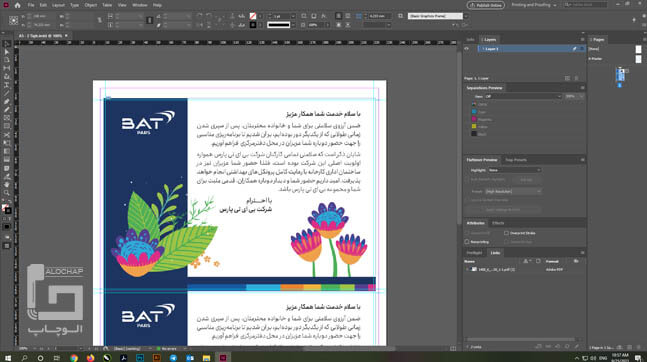This screenshot has height=362, width=647.
Task: Select the Selection tool
Action: [7, 44]
